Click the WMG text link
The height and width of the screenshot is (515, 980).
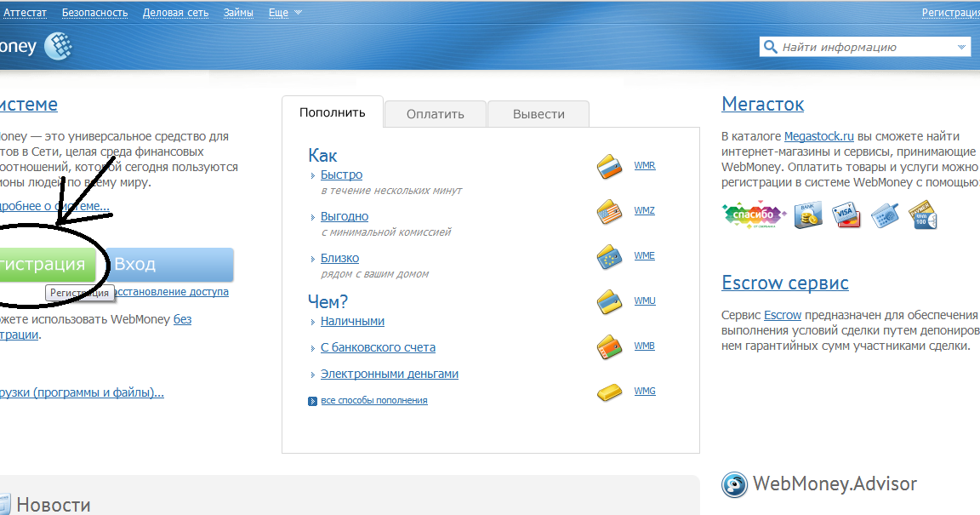click(645, 391)
